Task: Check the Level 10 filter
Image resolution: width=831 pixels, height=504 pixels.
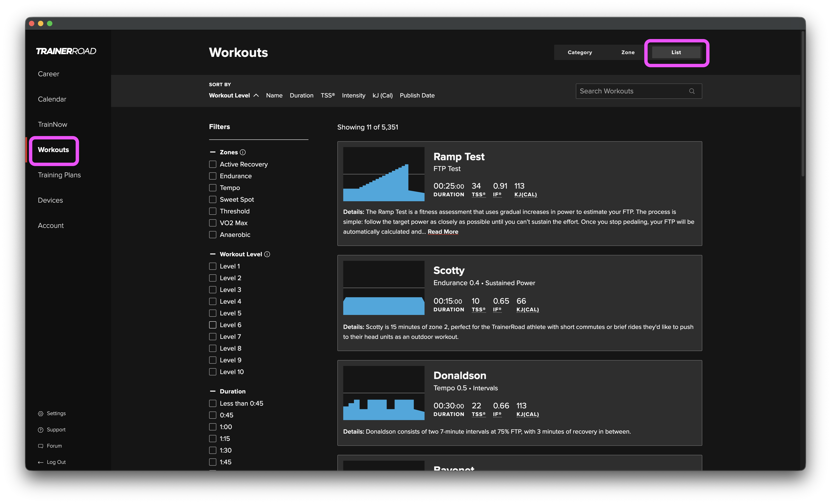Action: 212,372
